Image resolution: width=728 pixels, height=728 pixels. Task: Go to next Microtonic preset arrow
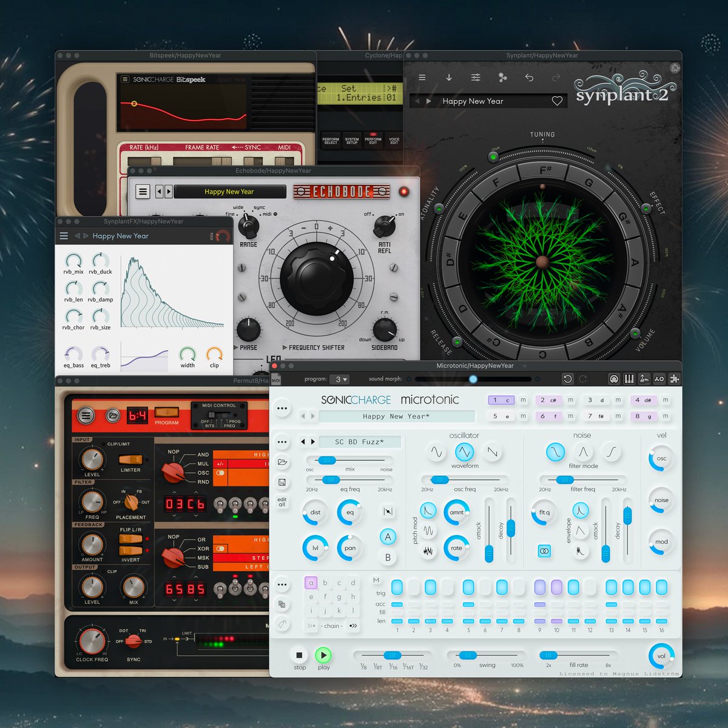click(x=313, y=416)
